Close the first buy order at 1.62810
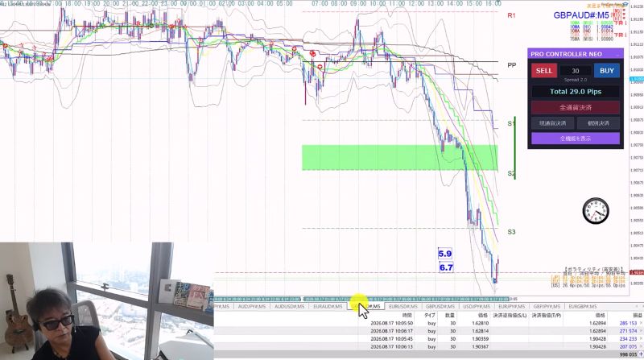Image resolution: width=644 pixels, height=360 pixels. [641, 324]
